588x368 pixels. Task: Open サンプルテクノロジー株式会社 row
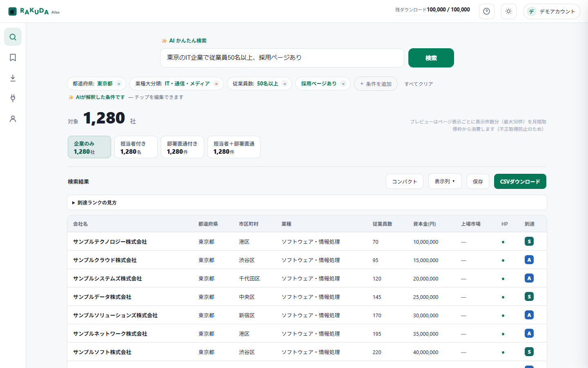(307, 242)
